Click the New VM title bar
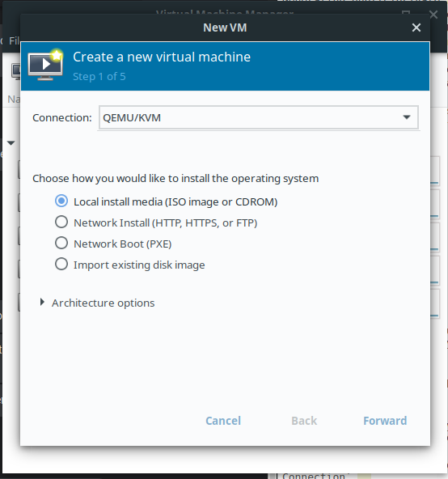The image size is (448, 479). click(225, 28)
